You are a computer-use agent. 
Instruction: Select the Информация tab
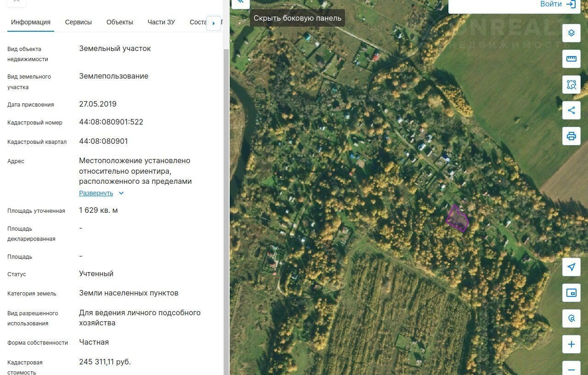point(31,22)
